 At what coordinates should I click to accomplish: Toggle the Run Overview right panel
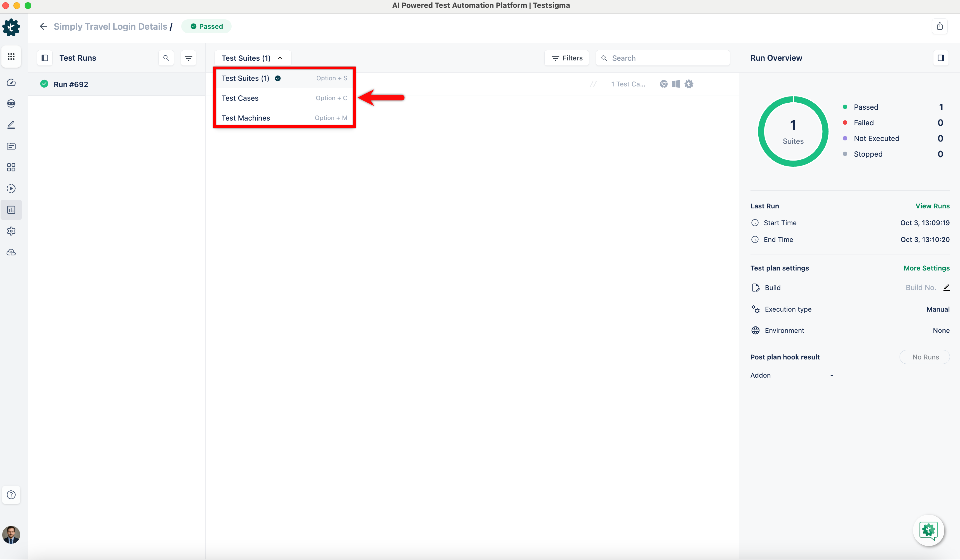point(941,58)
